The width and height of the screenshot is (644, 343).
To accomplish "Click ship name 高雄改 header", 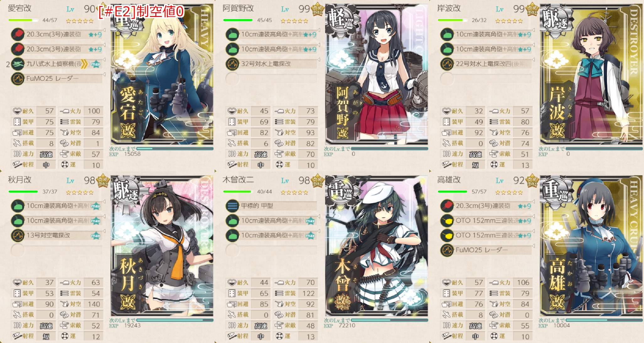I will (449, 180).
